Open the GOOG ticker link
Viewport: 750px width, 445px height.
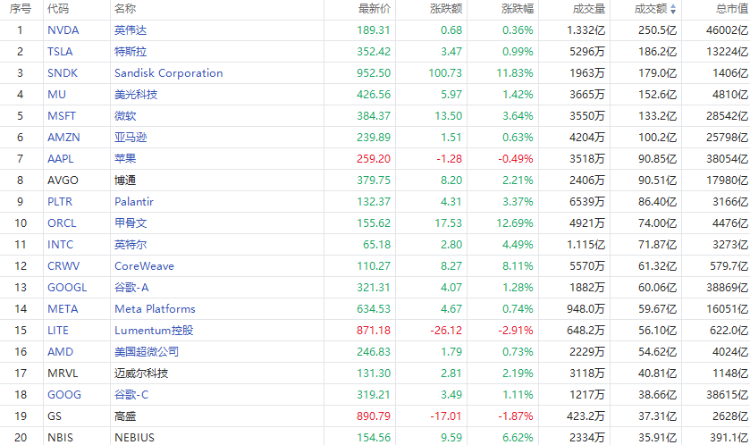[x=64, y=395]
